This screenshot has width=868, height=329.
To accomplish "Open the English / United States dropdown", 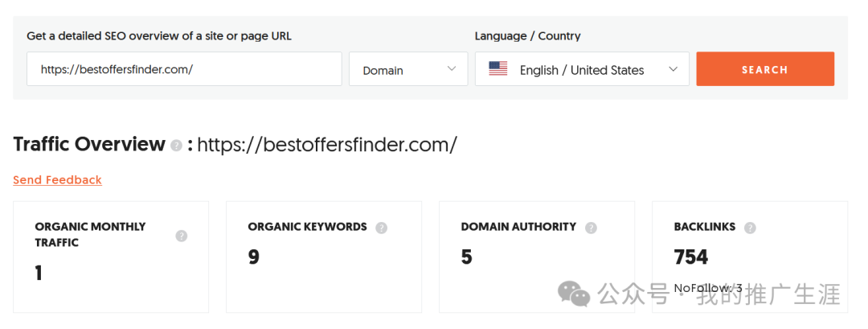I will 582,69.
